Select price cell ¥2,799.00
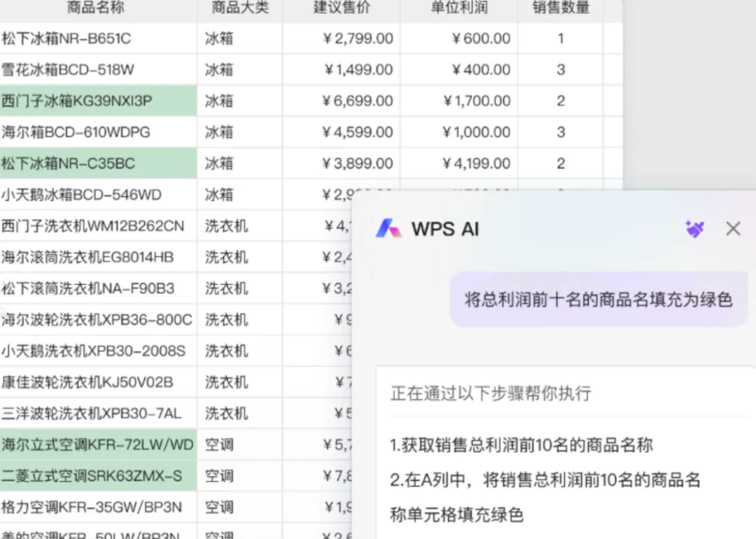 342,38
